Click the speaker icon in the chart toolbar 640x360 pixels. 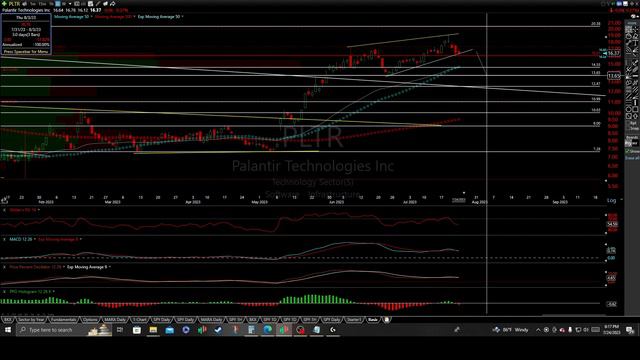[25, 4]
